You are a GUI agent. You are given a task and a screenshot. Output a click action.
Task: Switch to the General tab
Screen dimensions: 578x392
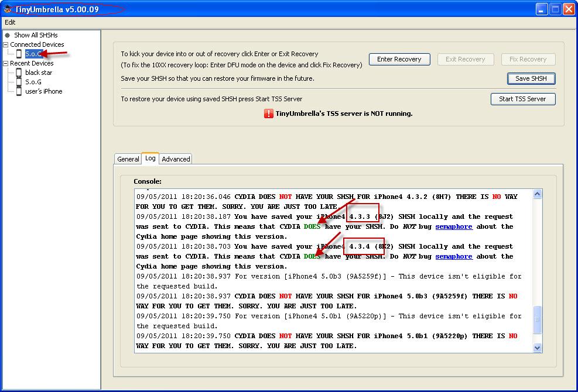click(x=128, y=159)
